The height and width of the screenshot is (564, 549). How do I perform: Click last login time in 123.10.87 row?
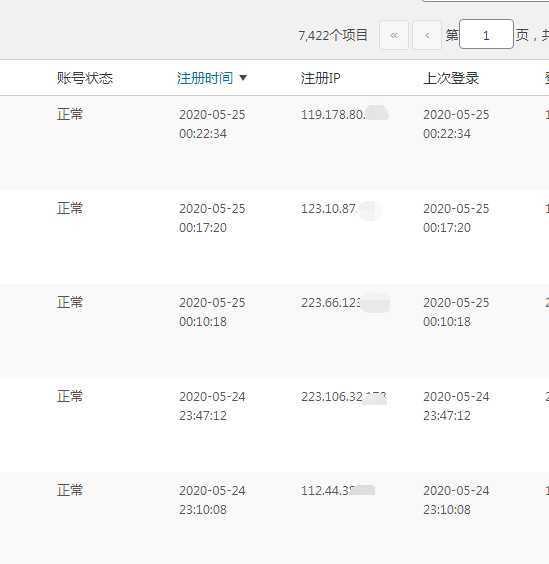[456, 218]
